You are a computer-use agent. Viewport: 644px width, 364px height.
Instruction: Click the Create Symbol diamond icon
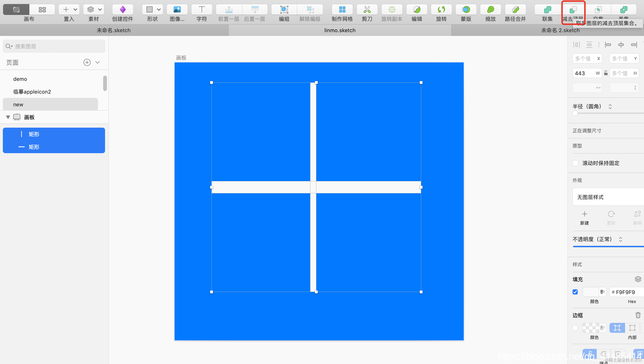pyautogui.click(x=123, y=10)
